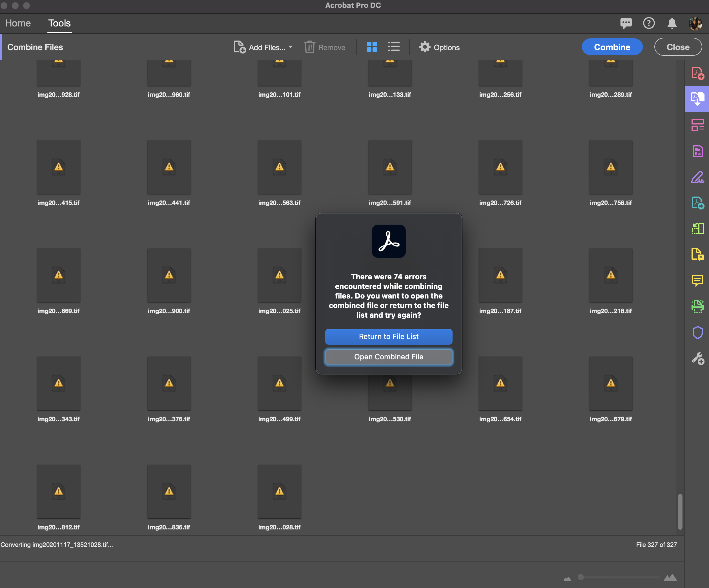Click Open Combined File
The height and width of the screenshot is (588, 709).
[x=388, y=357]
